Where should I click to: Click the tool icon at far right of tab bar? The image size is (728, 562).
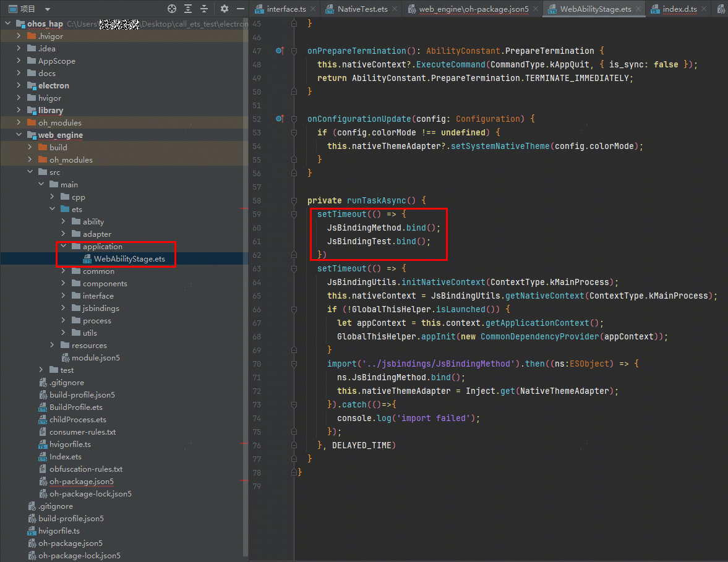[721, 9]
